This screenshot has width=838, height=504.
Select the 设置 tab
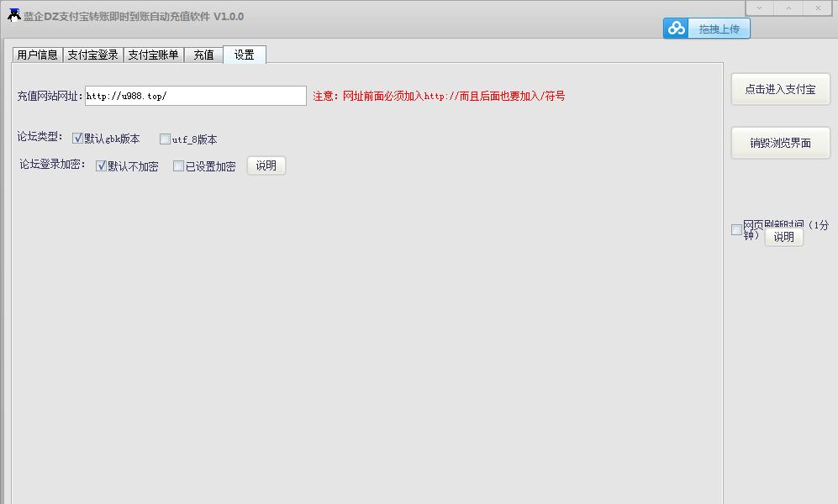pyautogui.click(x=245, y=55)
